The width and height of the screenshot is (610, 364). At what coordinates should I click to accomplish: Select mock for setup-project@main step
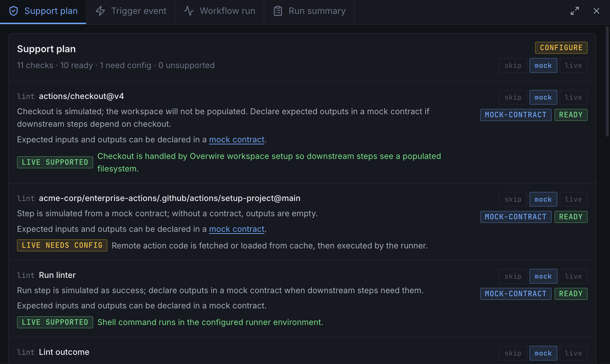[x=543, y=199]
